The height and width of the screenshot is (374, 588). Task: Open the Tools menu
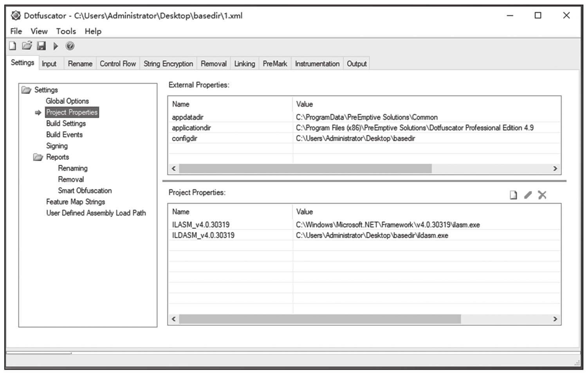(x=66, y=31)
